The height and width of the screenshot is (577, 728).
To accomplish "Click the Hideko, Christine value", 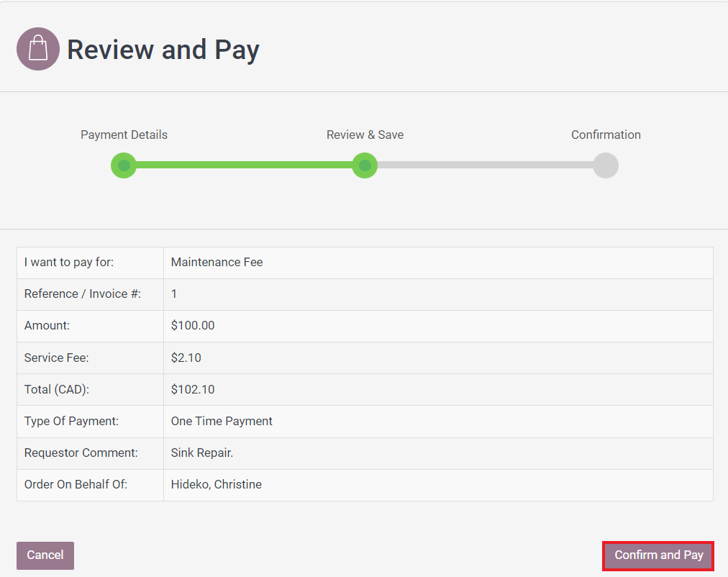I will (x=217, y=484).
